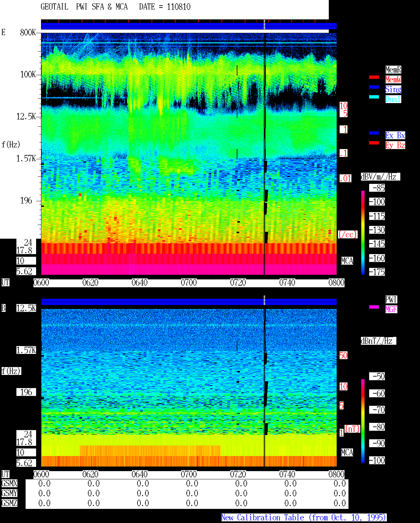Open the New Calibration Table link
The width and height of the screenshot is (420, 523).
pyautogui.click(x=304, y=518)
